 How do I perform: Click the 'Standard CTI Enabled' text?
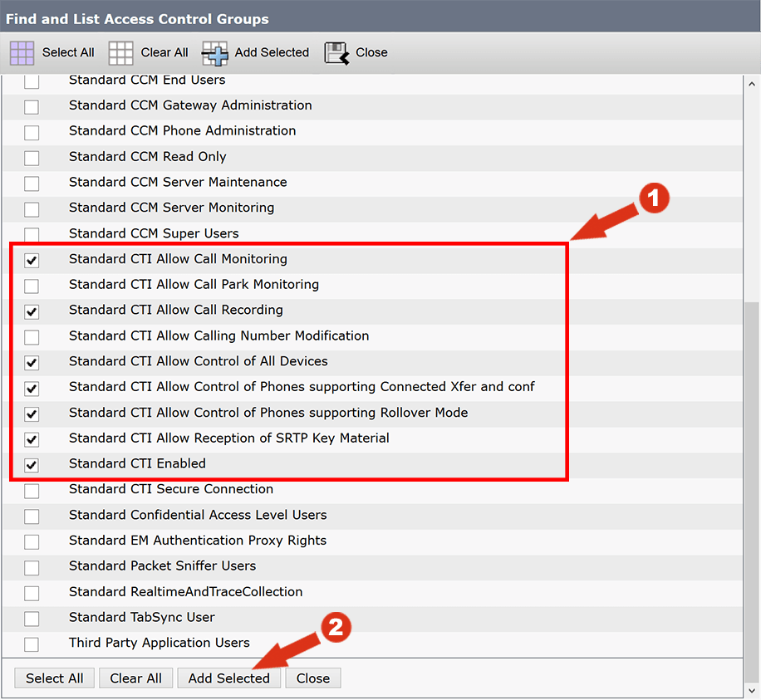[137, 463]
